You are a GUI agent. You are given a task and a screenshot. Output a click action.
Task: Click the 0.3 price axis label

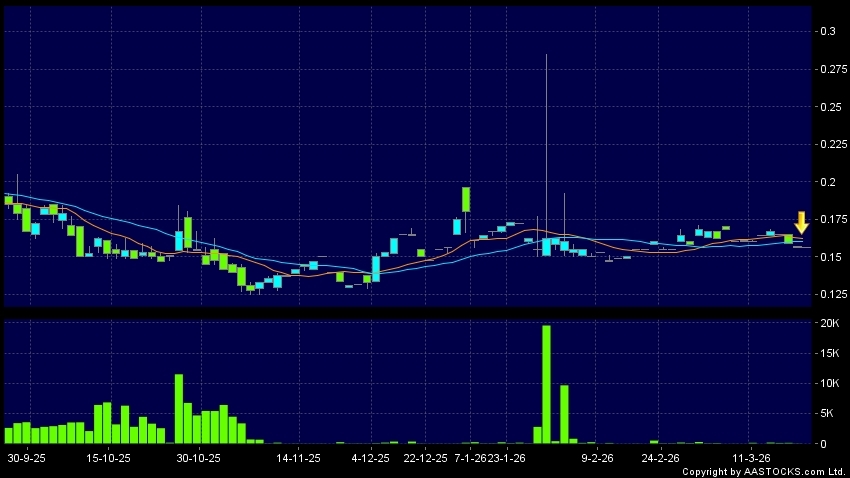[x=827, y=32]
